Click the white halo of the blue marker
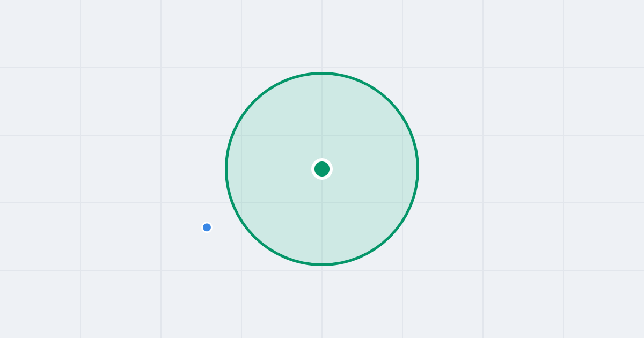644x338 pixels. (207, 223)
